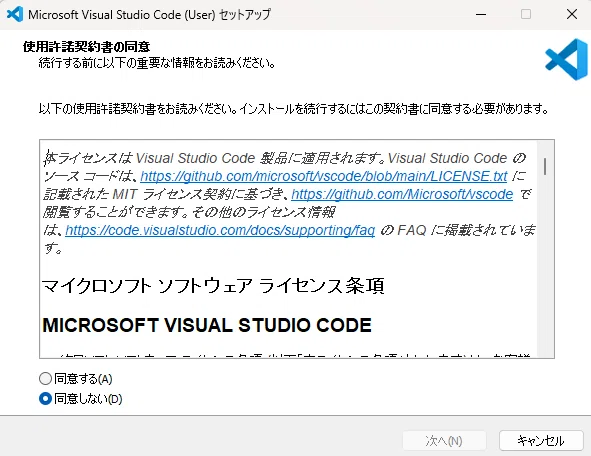Open the code.visualstudio.com supporting FAQ link
591x456 pixels.
220,230
